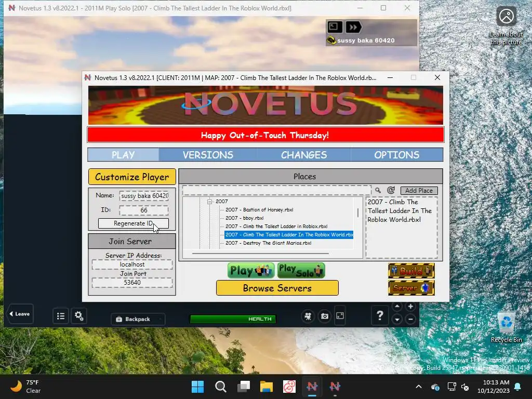
Task: Open weather widget showing 75°F Clear
Action: click(25, 387)
